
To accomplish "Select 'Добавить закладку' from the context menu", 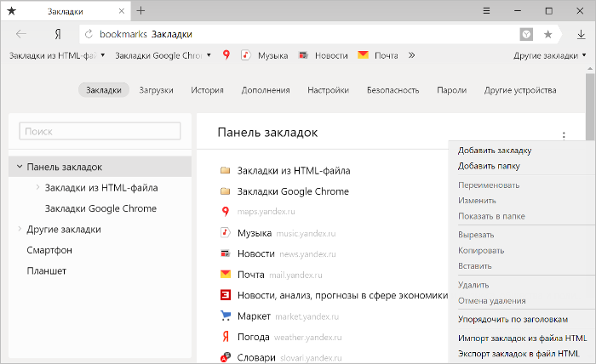I will [x=494, y=150].
